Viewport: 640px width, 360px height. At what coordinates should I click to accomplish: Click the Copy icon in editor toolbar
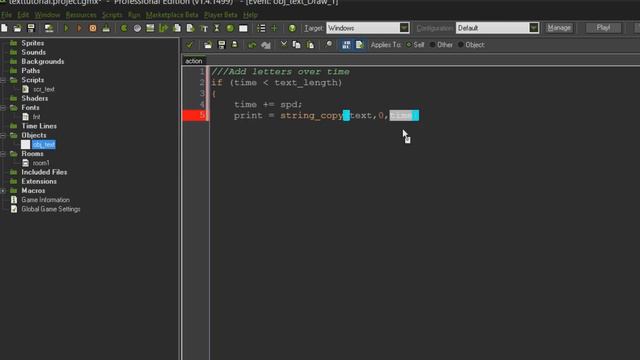coord(297,44)
